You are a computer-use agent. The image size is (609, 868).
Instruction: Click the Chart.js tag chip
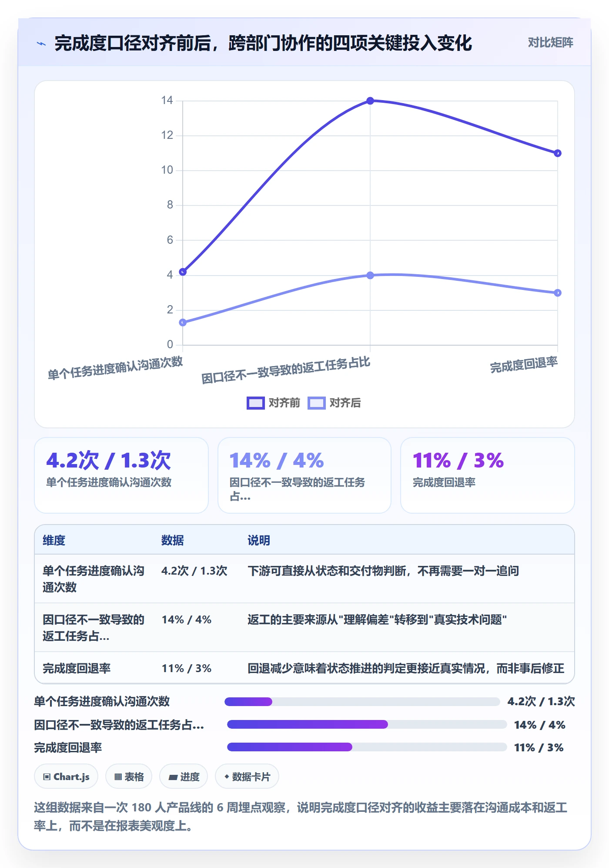[66, 777]
